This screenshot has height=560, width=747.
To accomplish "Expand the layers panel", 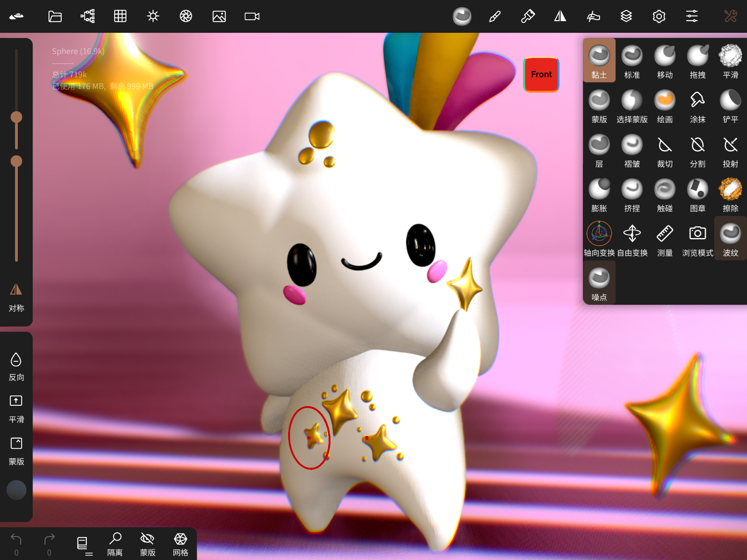I will (x=627, y=16).
